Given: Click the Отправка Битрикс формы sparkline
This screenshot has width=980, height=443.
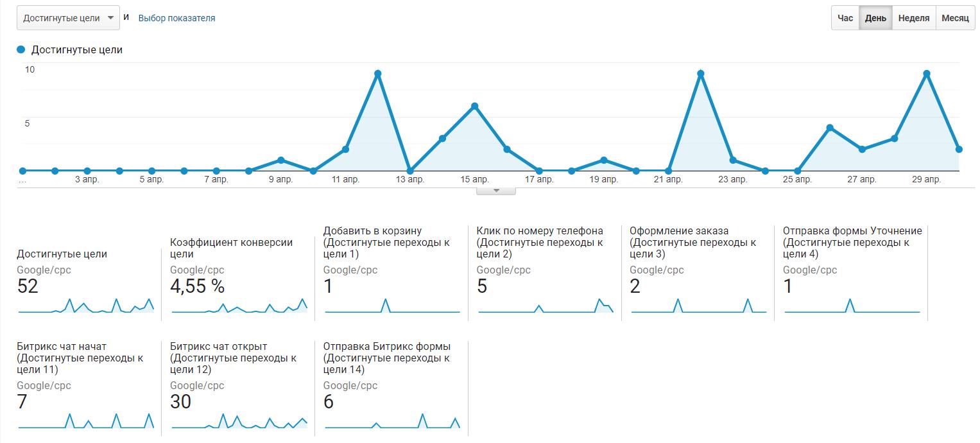Looking at the screenshot, I should 392,421.
